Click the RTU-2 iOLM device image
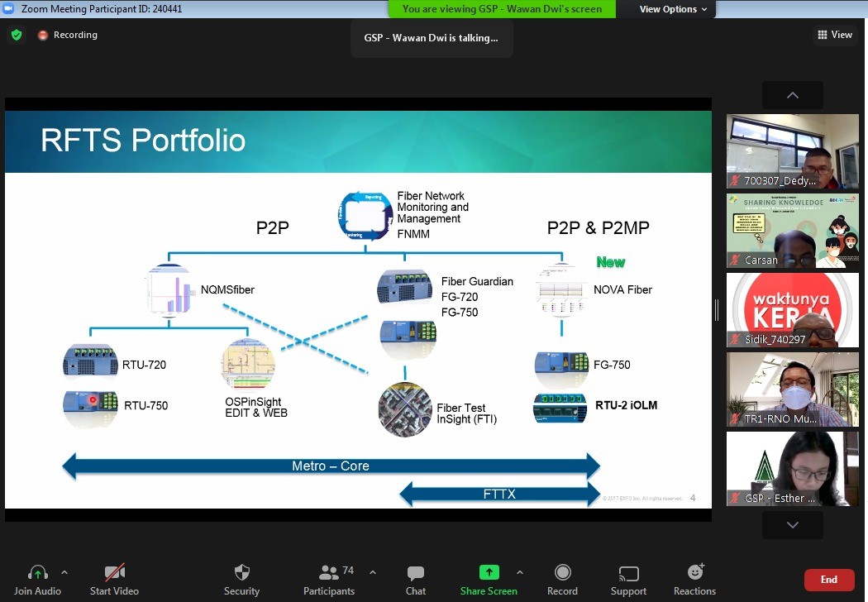This screenshot has height=602, width=868. coord(560,408)
